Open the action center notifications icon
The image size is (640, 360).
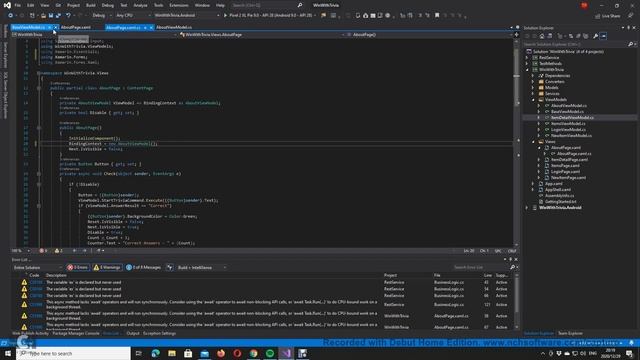(629, 353)
